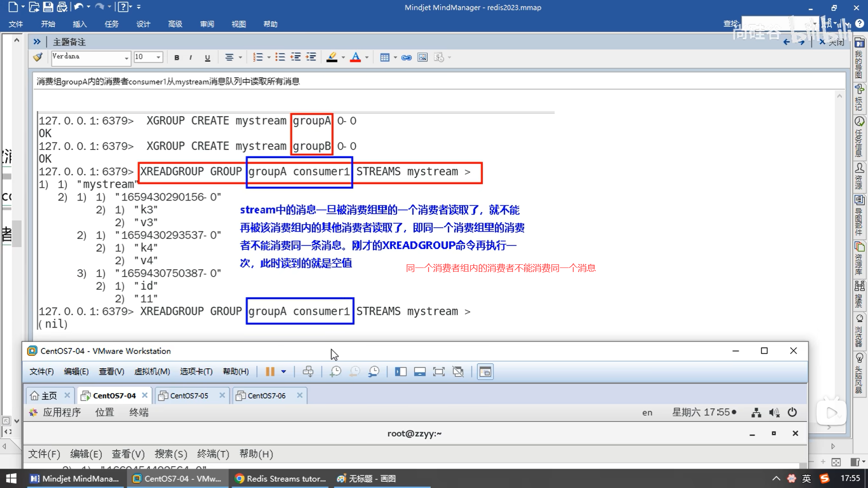Viewport: 868px width, 488px height.
Task: Toggle underline formatting in notes toolbar
Action: pyautogui.click(x=208, y=57)
